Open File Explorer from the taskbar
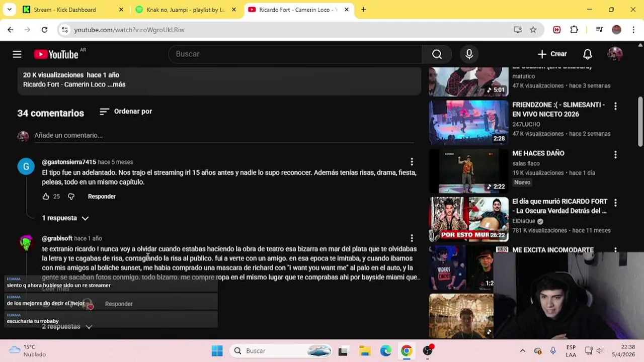644x362 pixels. pyautogui.click(x=365, y=351)
